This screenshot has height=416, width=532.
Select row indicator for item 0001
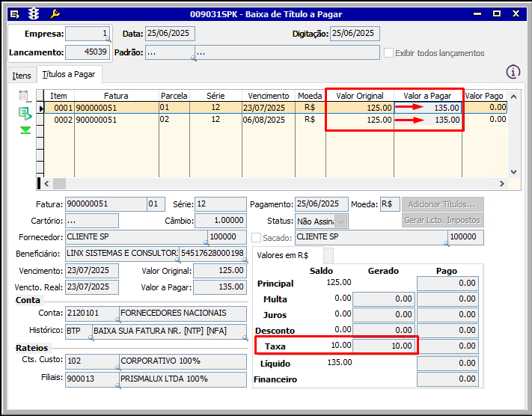(x=41, y=108)
